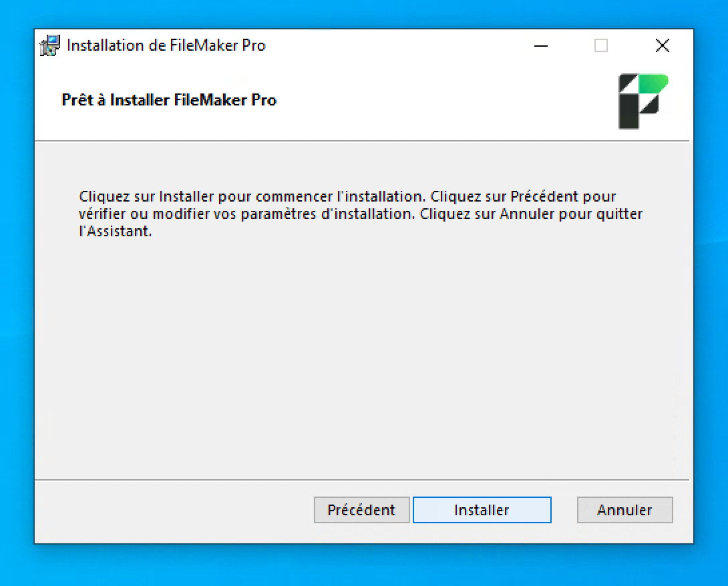Viewport: 728px width, 586px height.
Task: Click the text 'l'Assistant.' on the last line
Action: point(116,231)
